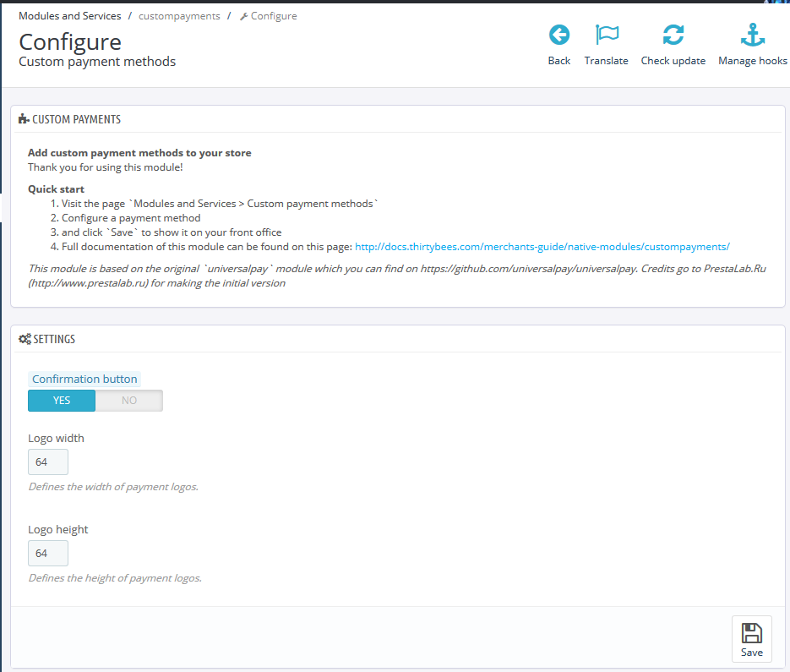790x672 pixels.
Task: Click the Check update refresh icon
Action: click(673, 35)
